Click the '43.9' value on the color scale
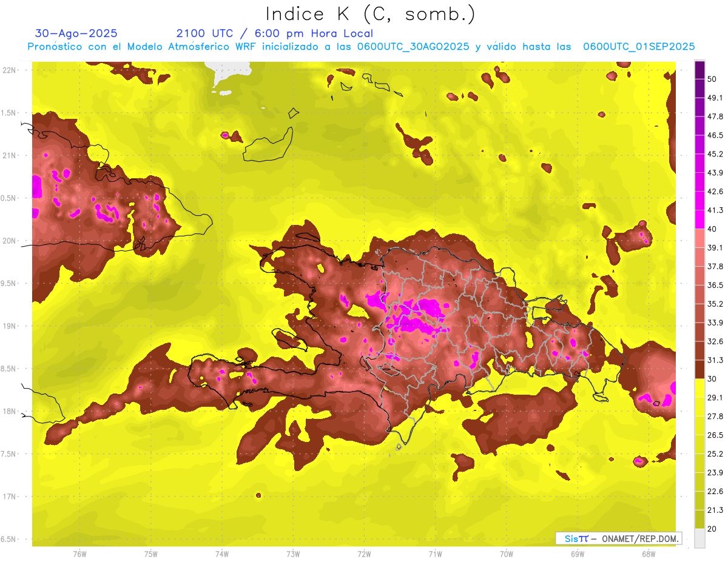 point(715,173)
